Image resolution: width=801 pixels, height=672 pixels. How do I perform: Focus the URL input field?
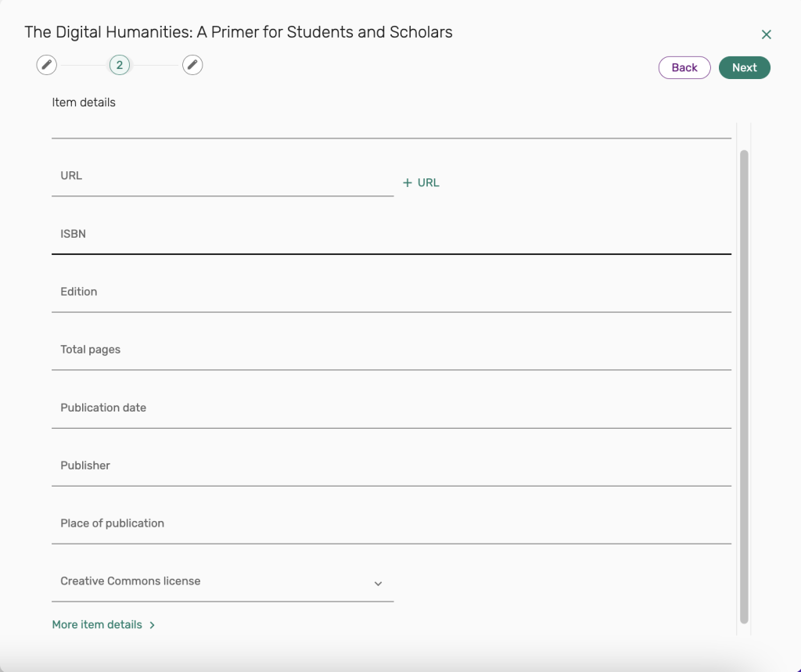222,177
